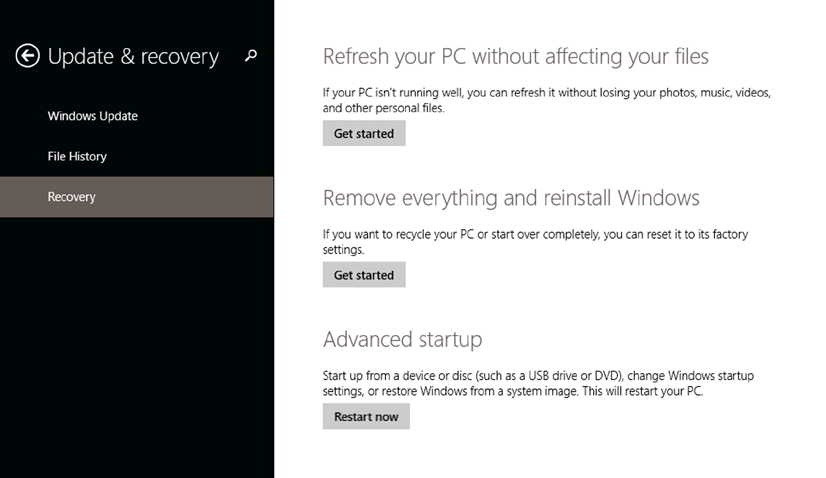Click the Advanced startup heading
Image resolution: width=826 pixels, height=478 pixels.
pyautogui.click(x=402, y=339)
